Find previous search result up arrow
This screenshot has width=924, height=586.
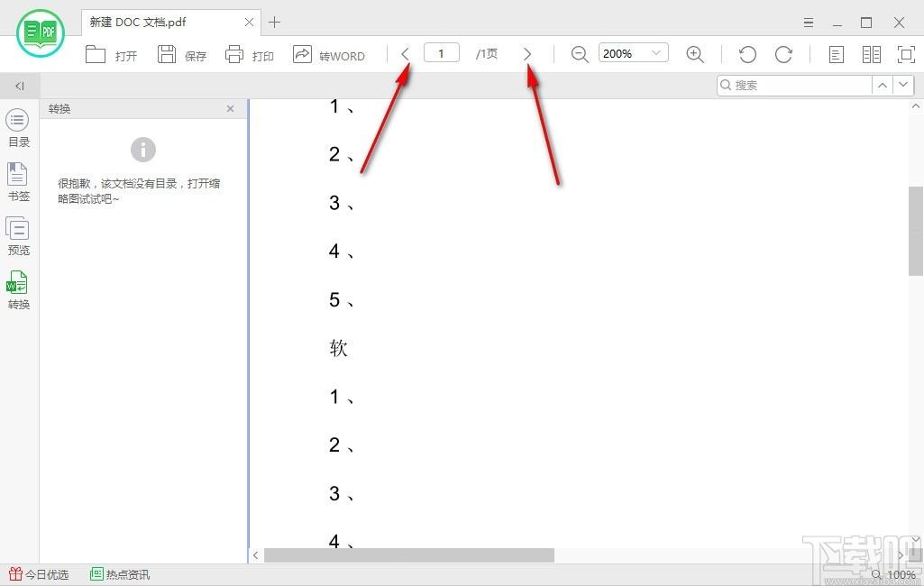click(x=883, y=85)
